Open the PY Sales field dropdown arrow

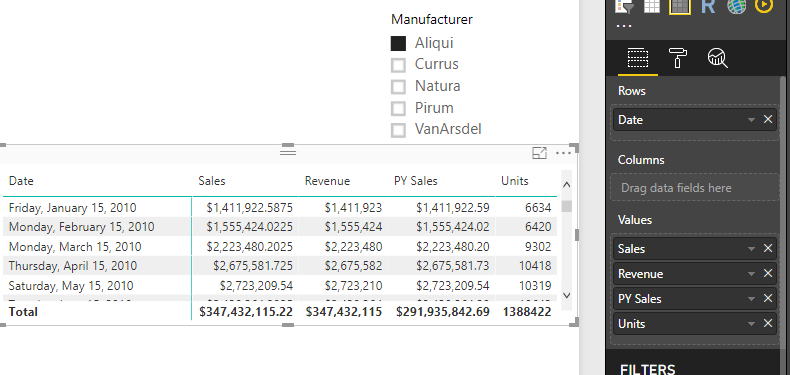751,299
